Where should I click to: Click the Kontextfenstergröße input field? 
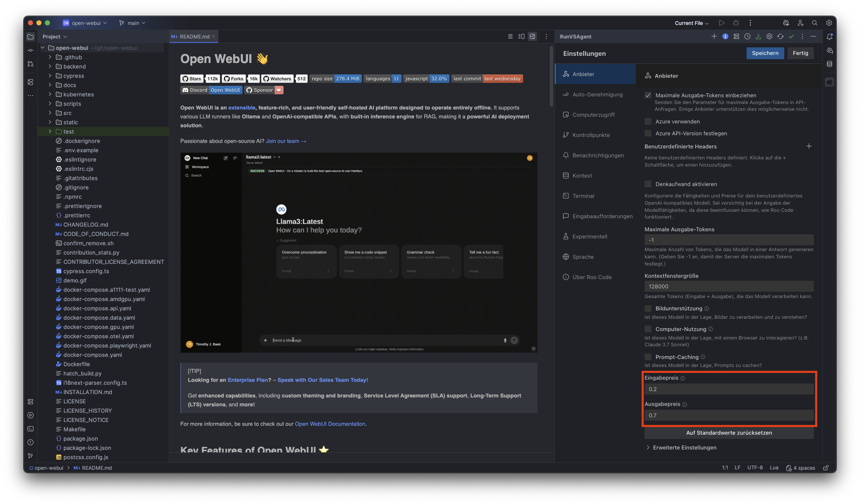pyautogui.click(x=729, y=286)
